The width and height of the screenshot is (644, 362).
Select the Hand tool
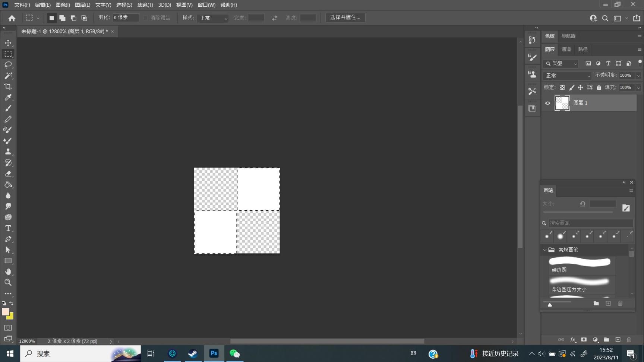tap(8, 271)
